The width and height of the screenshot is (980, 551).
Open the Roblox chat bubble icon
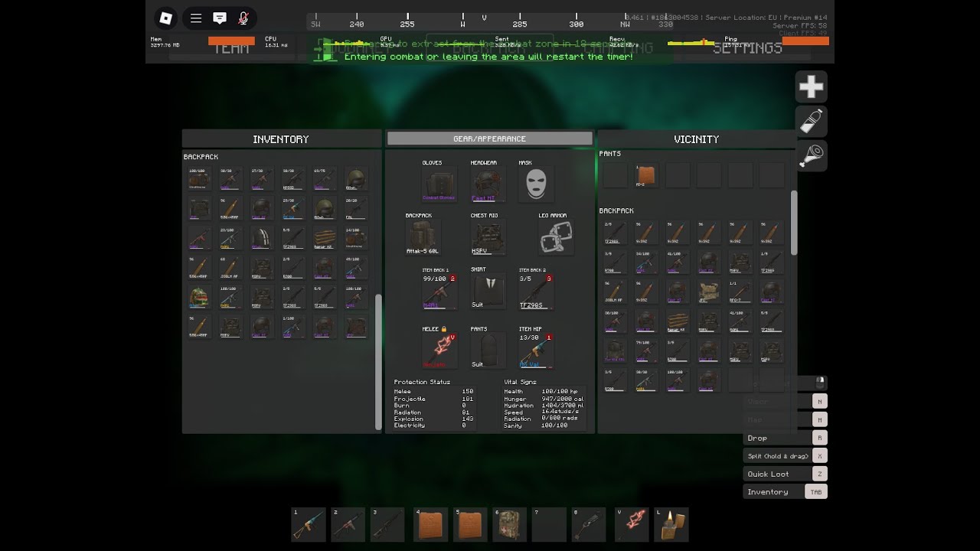pos(220,18)
